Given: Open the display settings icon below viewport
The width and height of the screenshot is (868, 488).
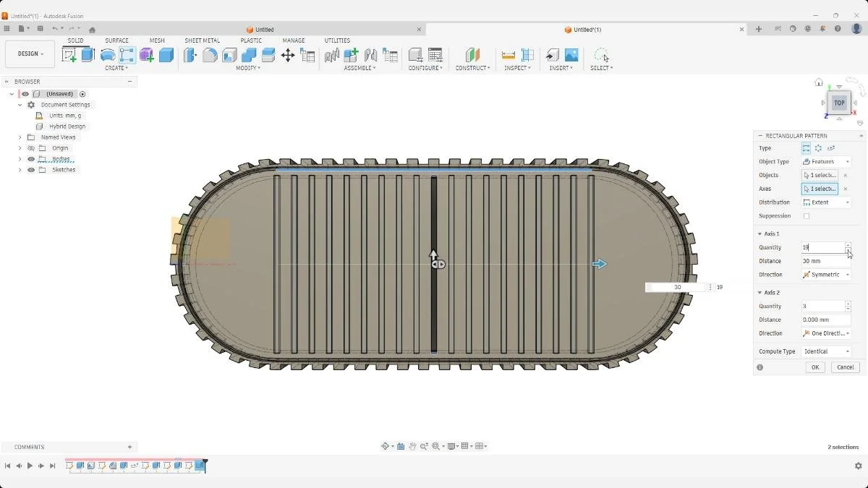Looking at the screenshot, I should click(x=453, y=446).
